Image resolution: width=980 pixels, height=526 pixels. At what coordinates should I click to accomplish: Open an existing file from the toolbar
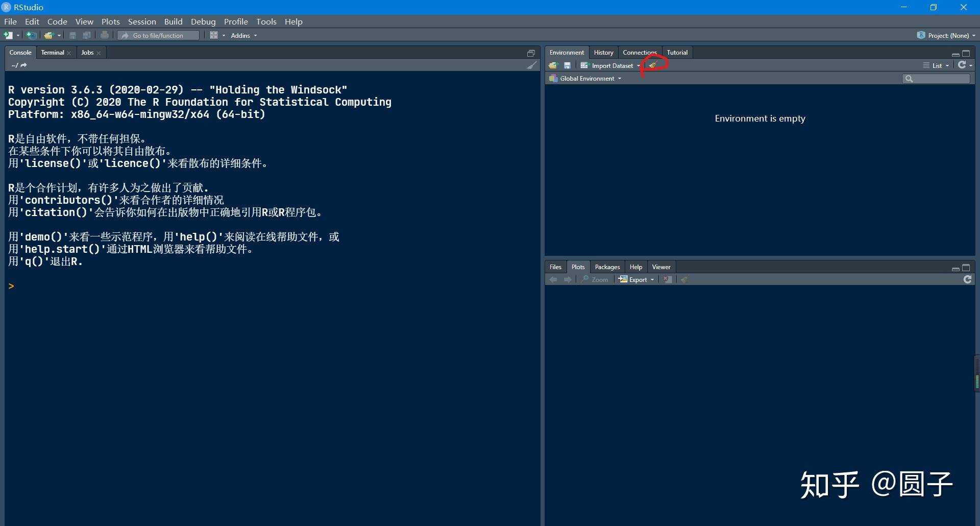click(50, 35)
